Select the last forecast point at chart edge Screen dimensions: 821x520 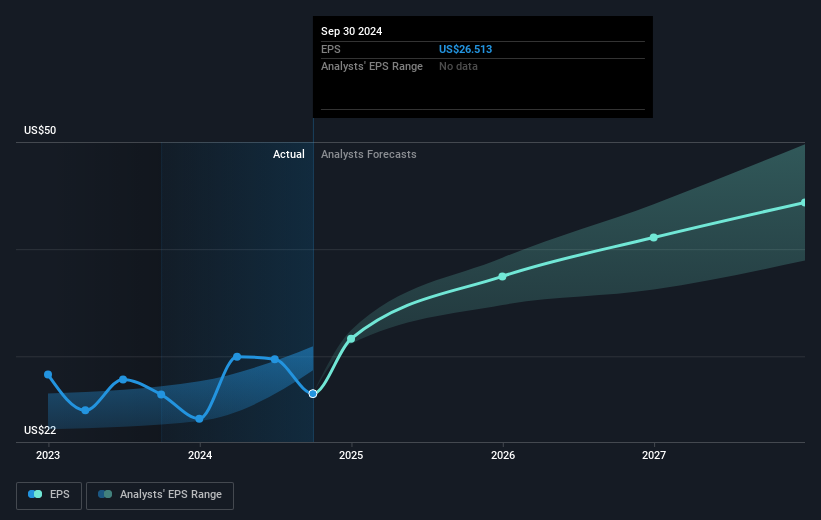coord(803,203)
